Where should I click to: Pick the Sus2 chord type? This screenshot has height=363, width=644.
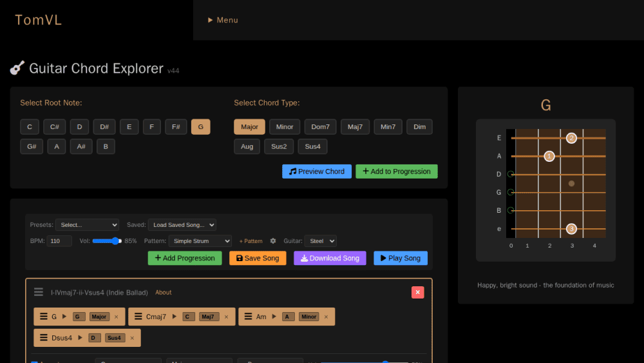279,146
